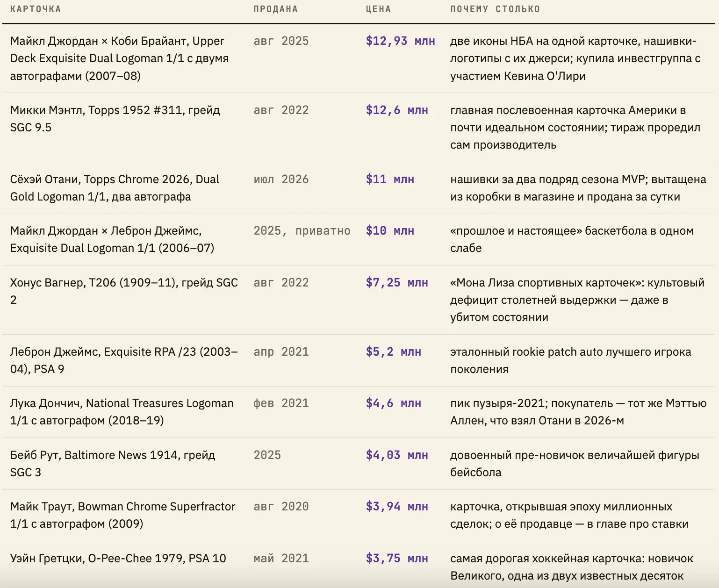Image resolution: width=719 pixels, height=588 pixels.
Task: Click the $12,93 млн price
Action: click(401, 41)
